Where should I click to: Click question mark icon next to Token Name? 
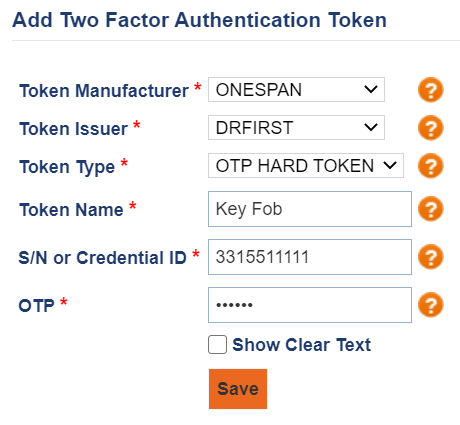tap(430, 209)
